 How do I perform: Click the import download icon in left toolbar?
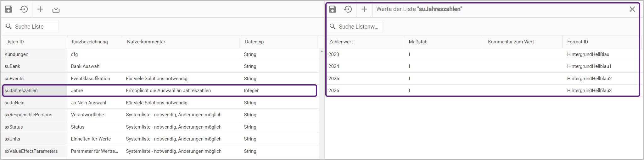tap(56, 9)
